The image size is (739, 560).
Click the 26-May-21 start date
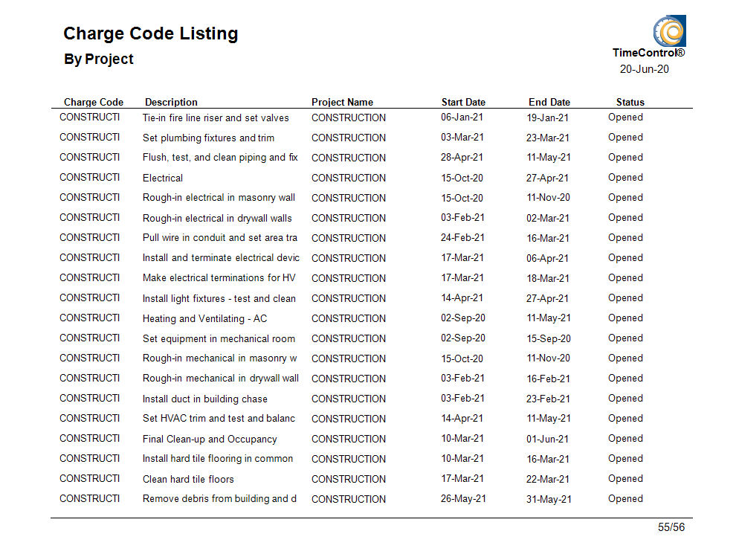tap(463, 499)
